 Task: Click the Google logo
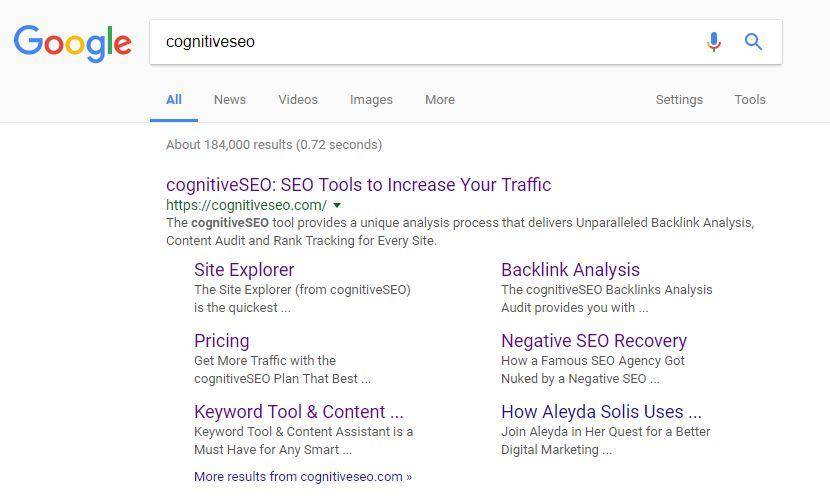pyautogui.click(x=72, y=42)
